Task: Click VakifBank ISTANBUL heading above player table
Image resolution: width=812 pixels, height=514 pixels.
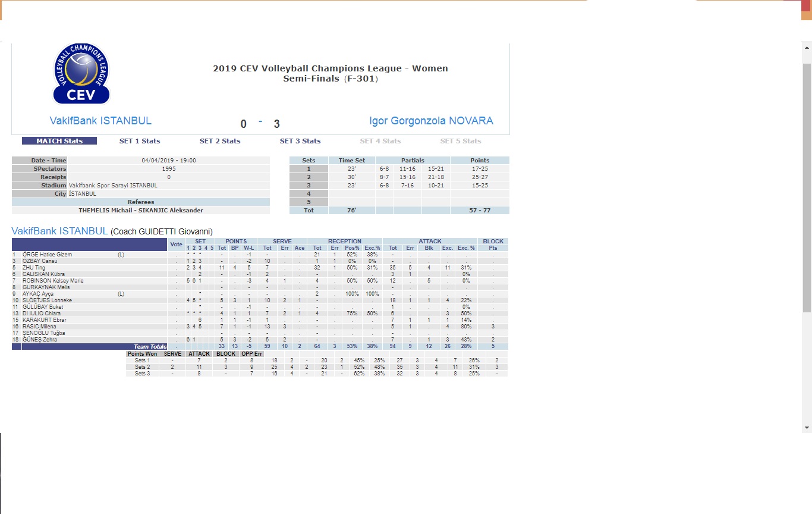Action: pyautogui.click(x=59, y=231)
